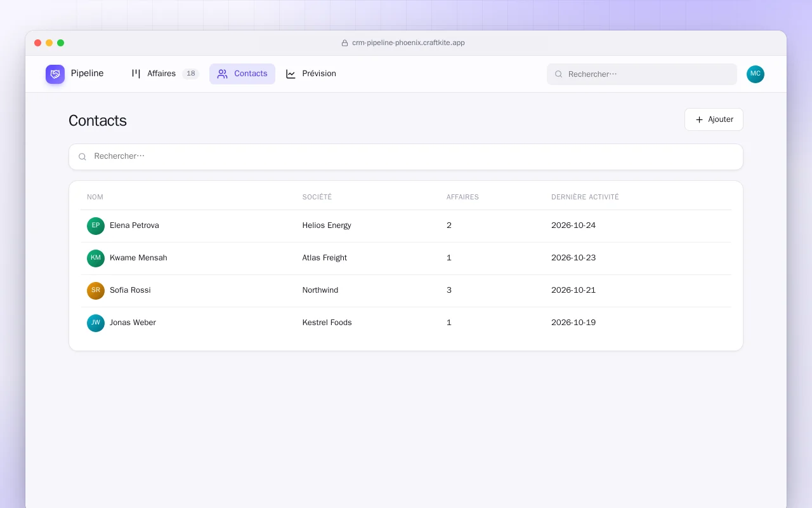Click the NOM column header

coord(95,197)
